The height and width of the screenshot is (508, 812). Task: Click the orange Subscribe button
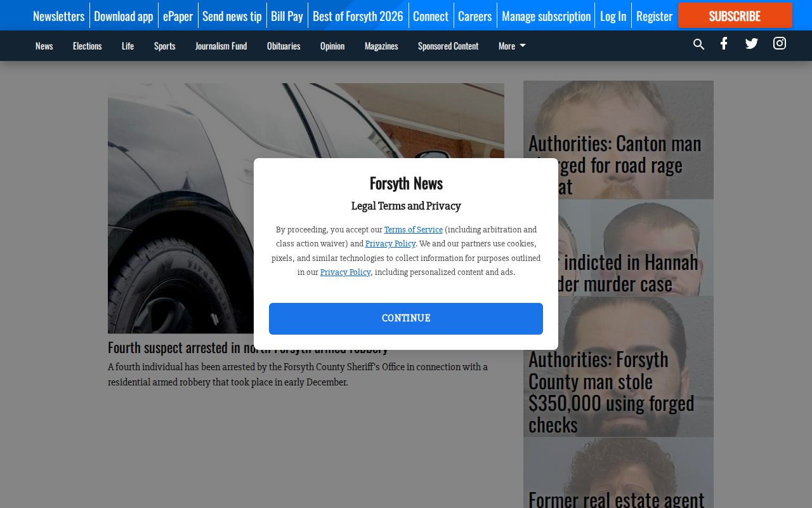(735, 16)
